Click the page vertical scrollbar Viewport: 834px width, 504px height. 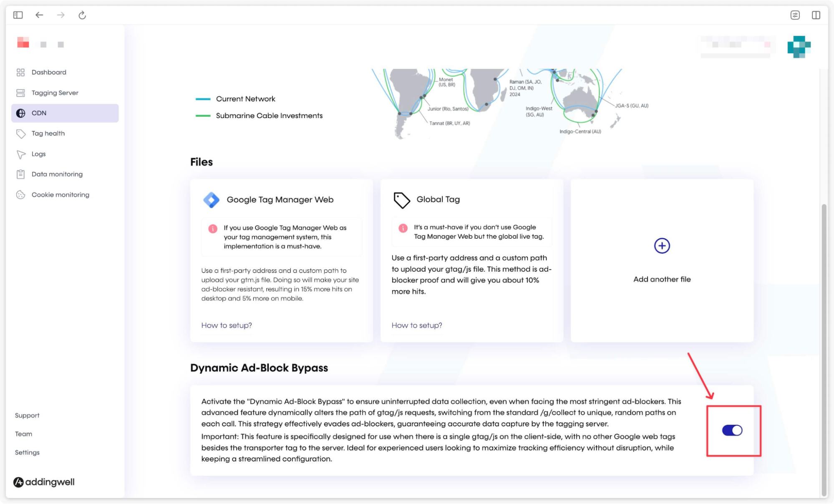[824, 350]
